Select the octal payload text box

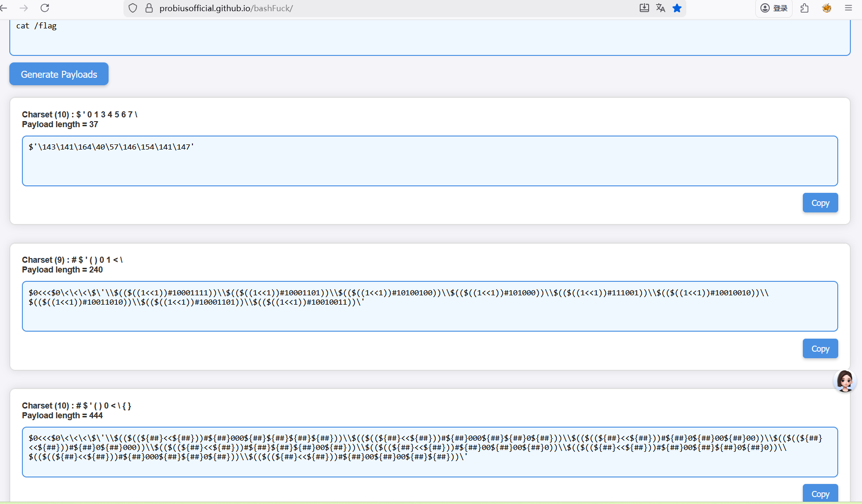430,161
